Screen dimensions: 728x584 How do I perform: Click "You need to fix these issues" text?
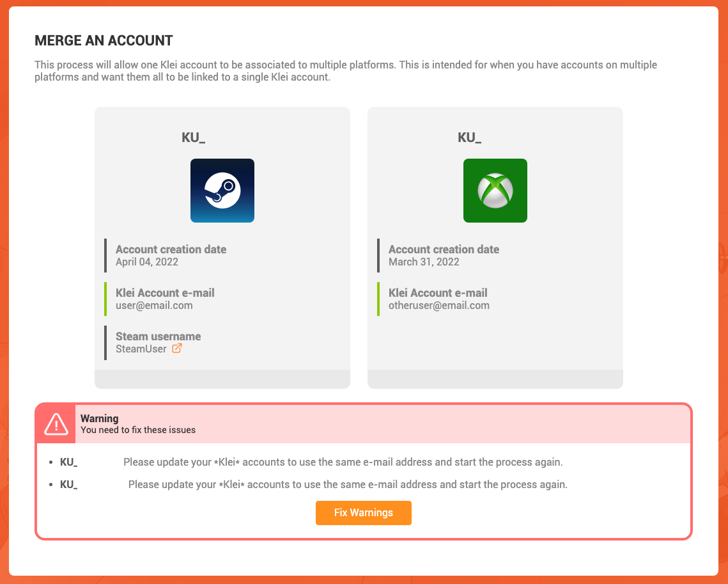coord(138,430)
